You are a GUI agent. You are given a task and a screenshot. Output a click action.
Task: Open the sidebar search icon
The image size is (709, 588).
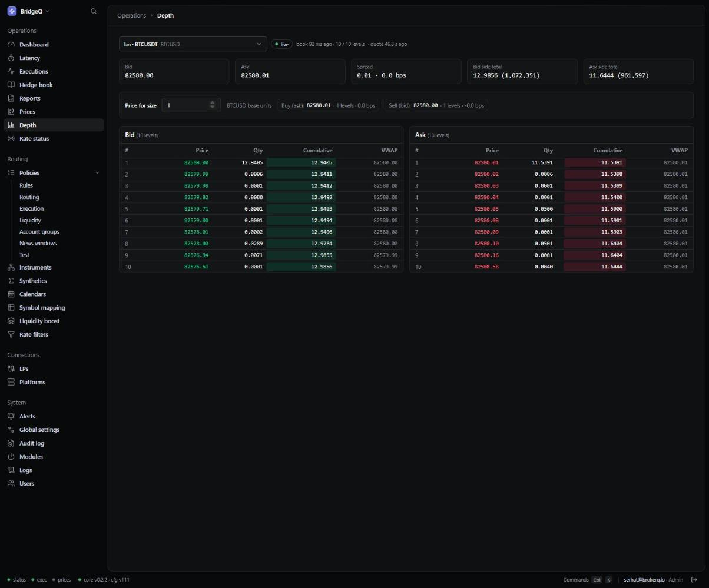pyautogui.click(x=93, y=11)
